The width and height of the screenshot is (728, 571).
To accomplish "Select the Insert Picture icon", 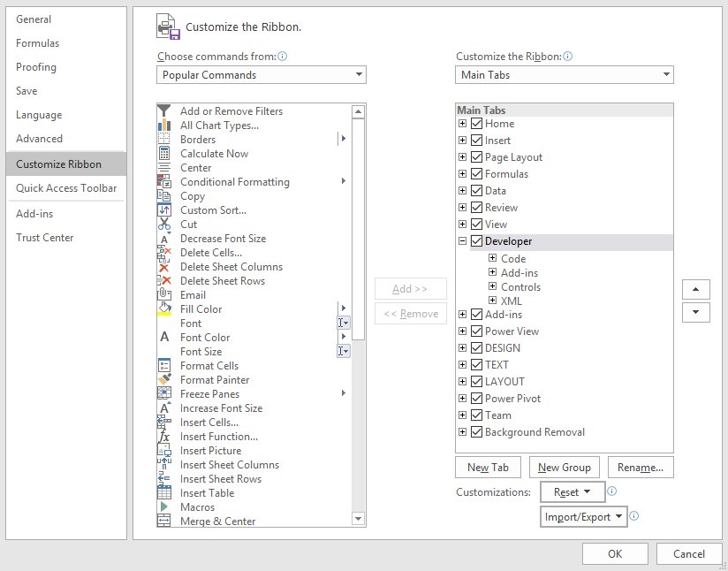I will pyautogui.click(x=164, y=450).
